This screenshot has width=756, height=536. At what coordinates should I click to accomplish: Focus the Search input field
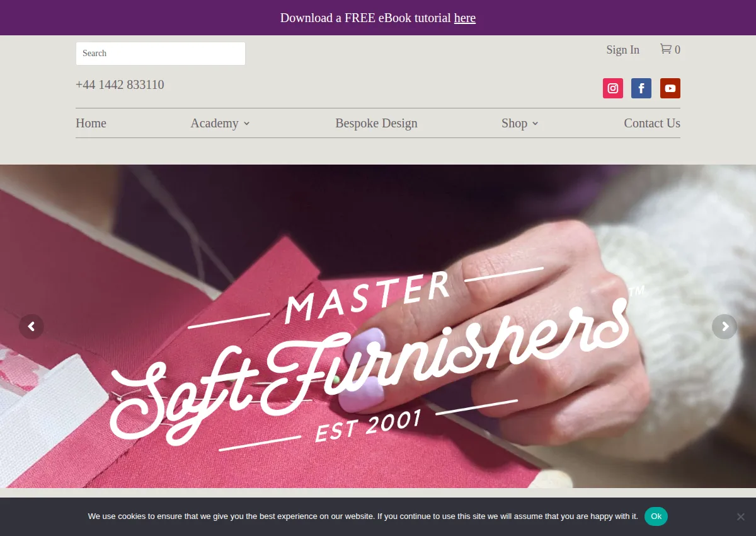click(161, 54)
